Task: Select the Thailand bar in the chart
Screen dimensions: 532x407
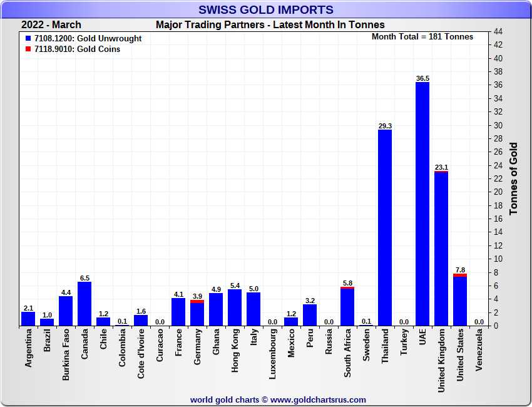Action: pos(385,227)
